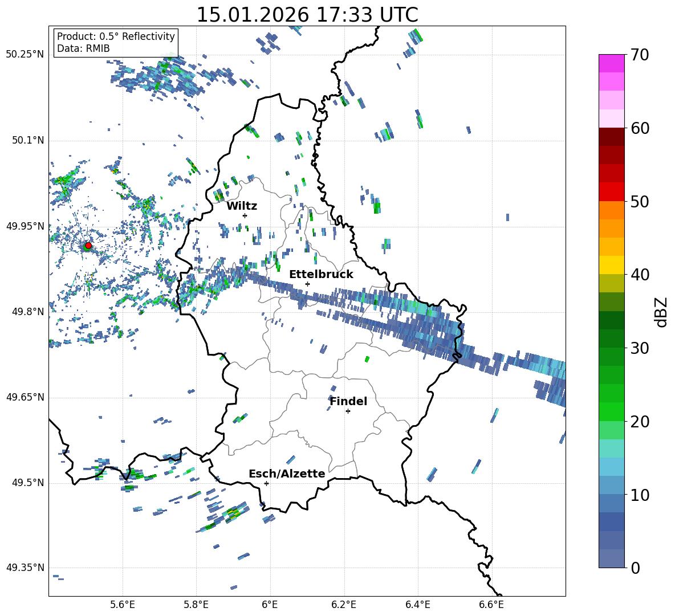Click the Esch/Alzette station cross marker
Screen dimensions: 675x616
click(x=266, y=483)
